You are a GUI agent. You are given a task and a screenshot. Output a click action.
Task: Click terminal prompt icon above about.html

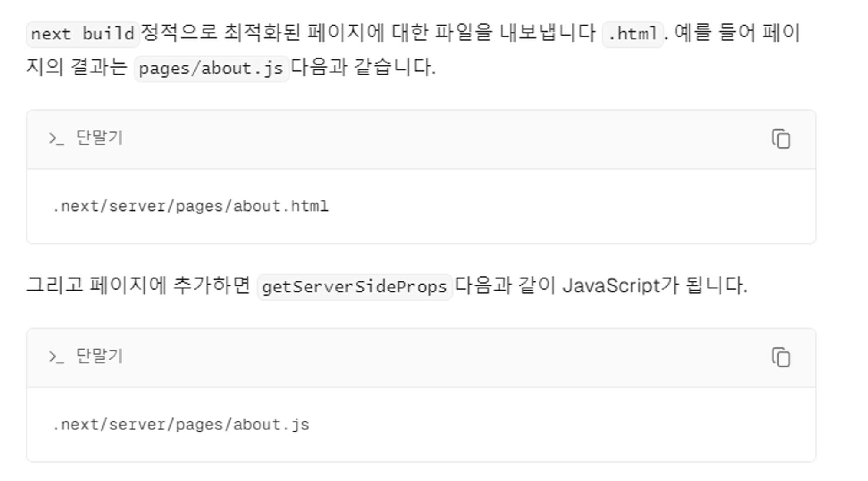(x=56, y=139)
